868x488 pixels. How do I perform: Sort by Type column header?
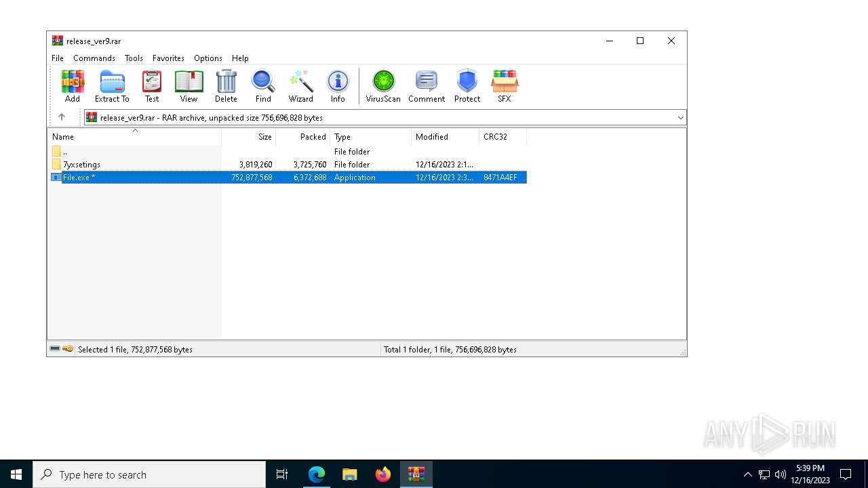371,137
